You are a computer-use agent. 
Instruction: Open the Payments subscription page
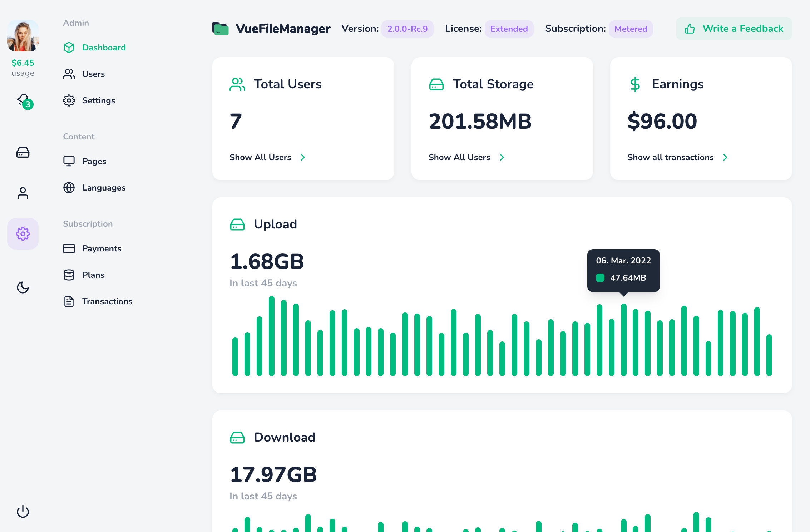coord(102,248)
